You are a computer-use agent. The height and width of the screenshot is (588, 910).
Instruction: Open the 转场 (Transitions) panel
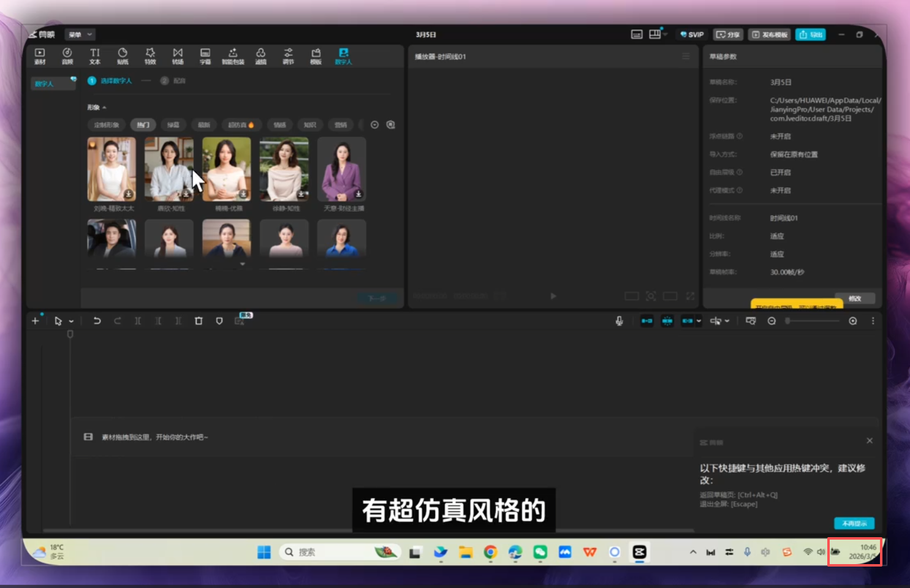tap(178, 56)
